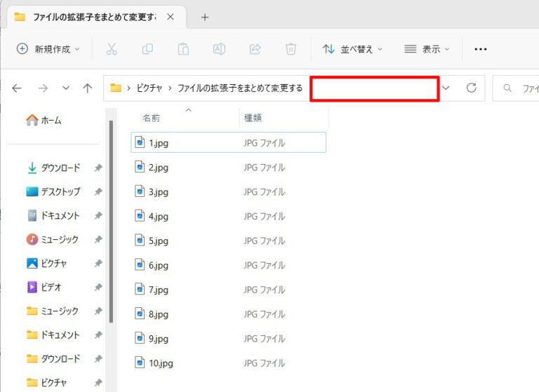Open the see more ellipsis menu

[x=481, y=49]
